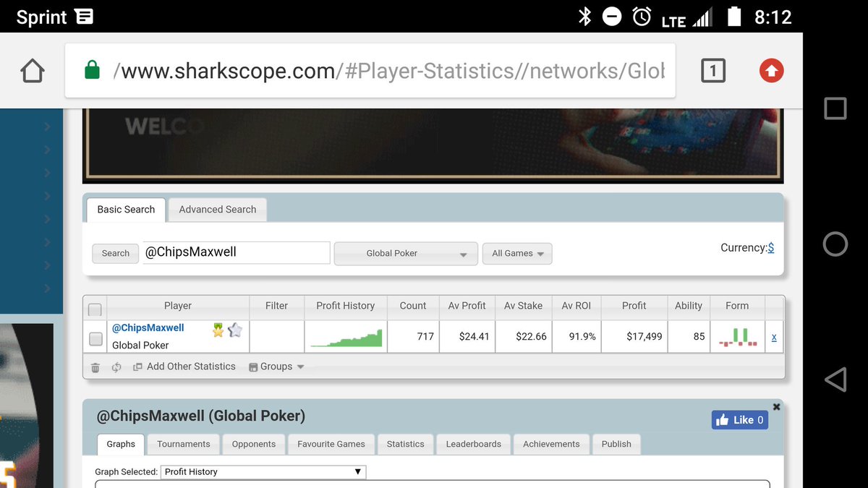
Task: Click the Currency $ link
Action: coord(771,247)
